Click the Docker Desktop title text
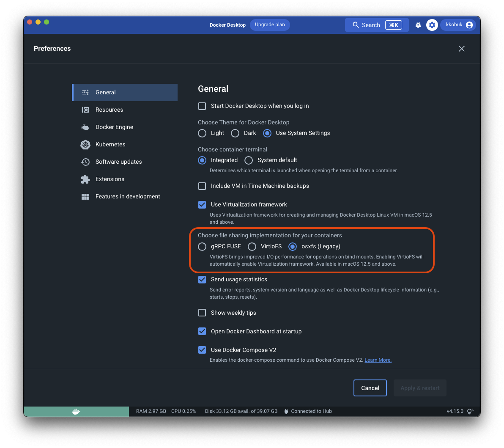 pos(227,25)
